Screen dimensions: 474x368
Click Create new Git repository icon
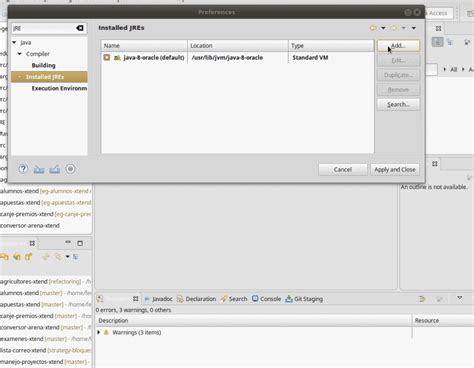pos(29,257)
